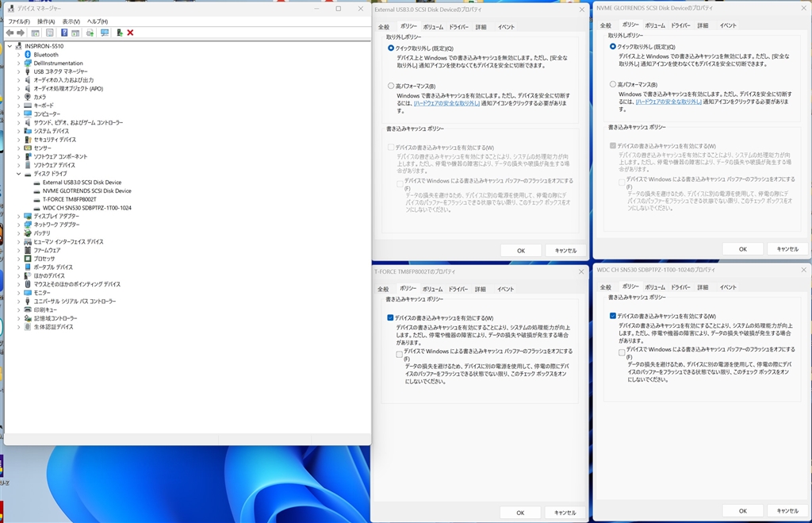Toggle write caching checkbox in WDC SN530 properties
The height and width of the screenshot is (523, 812).
point(613,316)
